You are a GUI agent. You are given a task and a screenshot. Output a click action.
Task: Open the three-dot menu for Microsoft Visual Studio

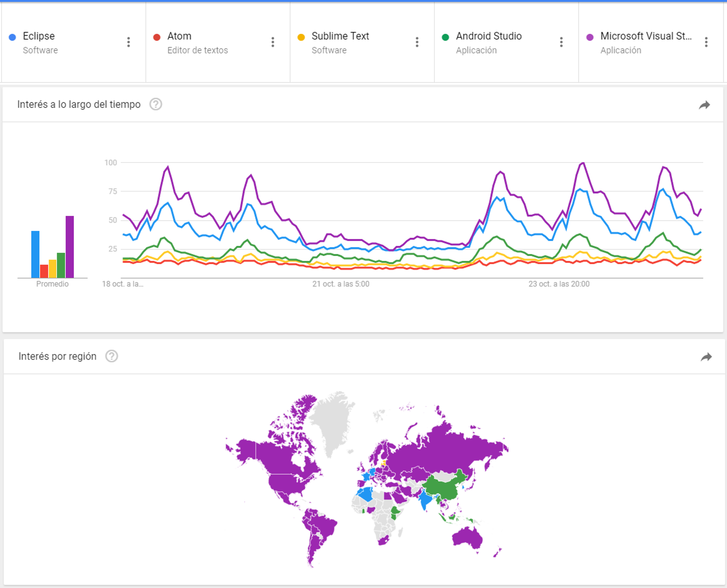(x=706, y=42)
